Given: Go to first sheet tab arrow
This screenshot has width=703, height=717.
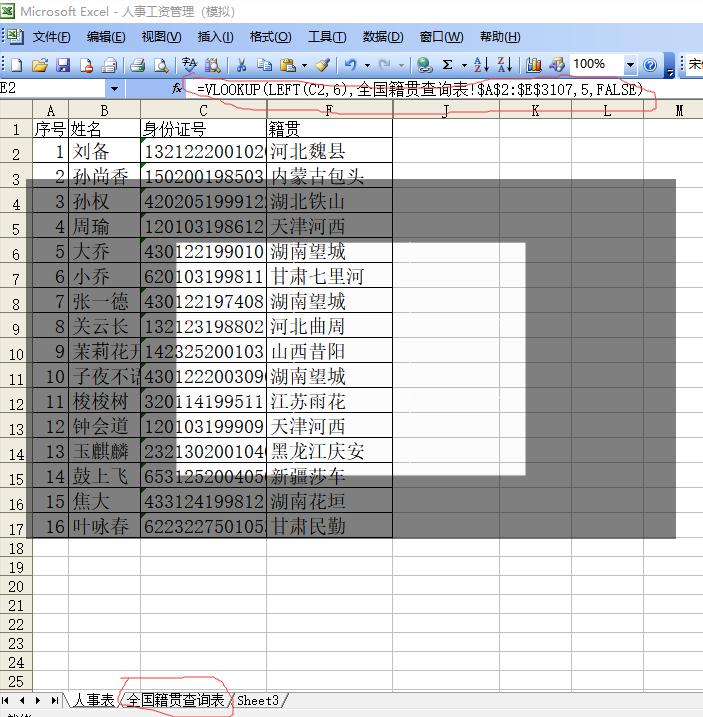Looking at the screenshot, I should coord(6,700).
